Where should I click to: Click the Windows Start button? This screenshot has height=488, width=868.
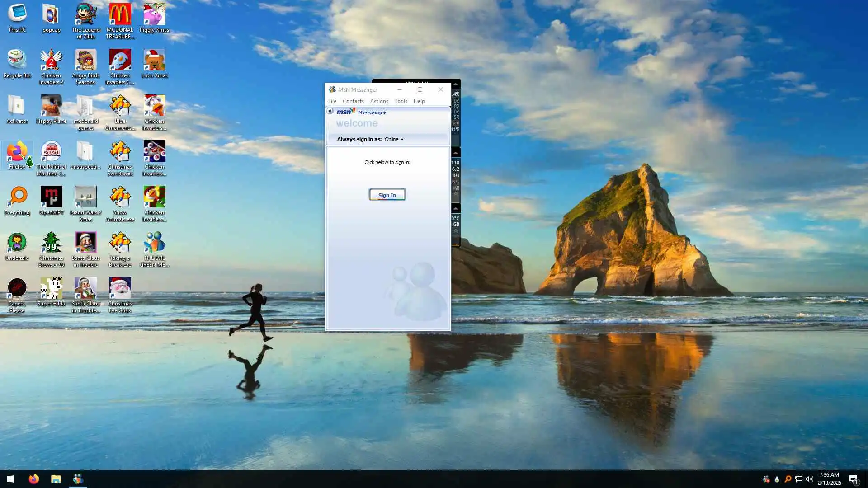click(x=11, y=479)
